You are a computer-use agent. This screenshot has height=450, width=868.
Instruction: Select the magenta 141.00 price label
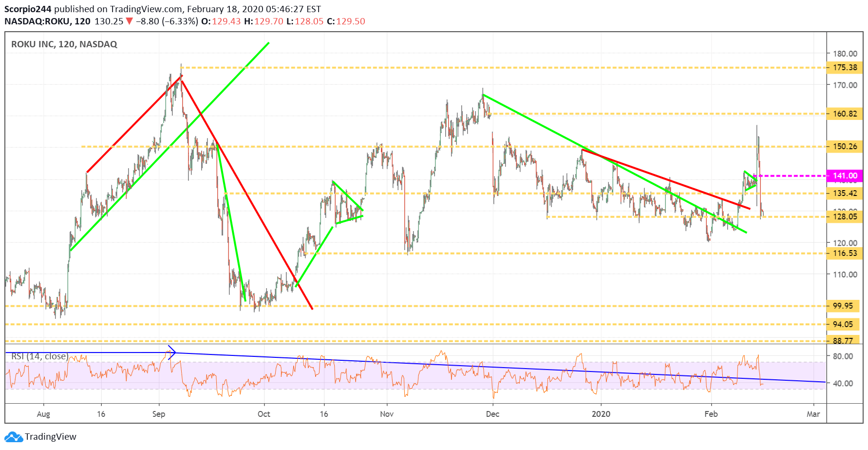[x=845, y=176]
